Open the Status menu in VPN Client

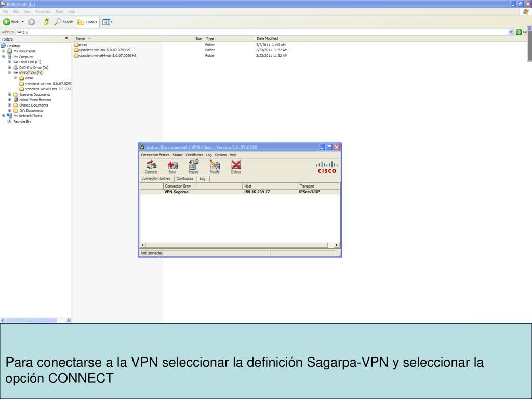click(x=178, y=155)
